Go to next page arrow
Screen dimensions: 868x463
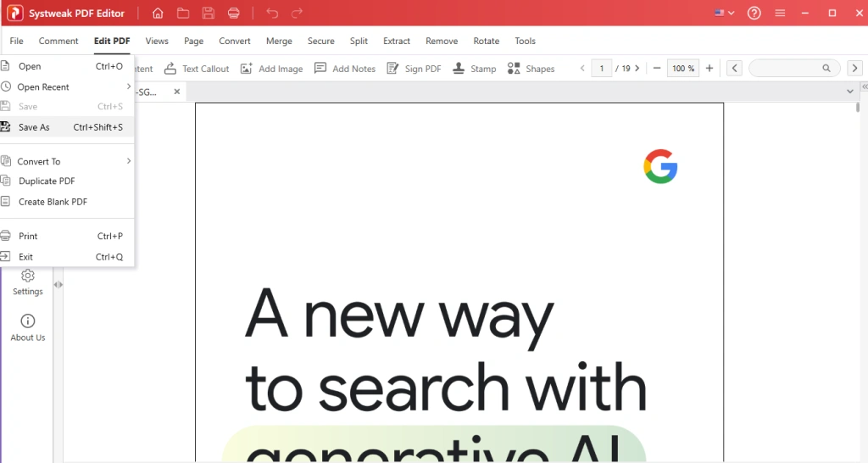(637, 68)
